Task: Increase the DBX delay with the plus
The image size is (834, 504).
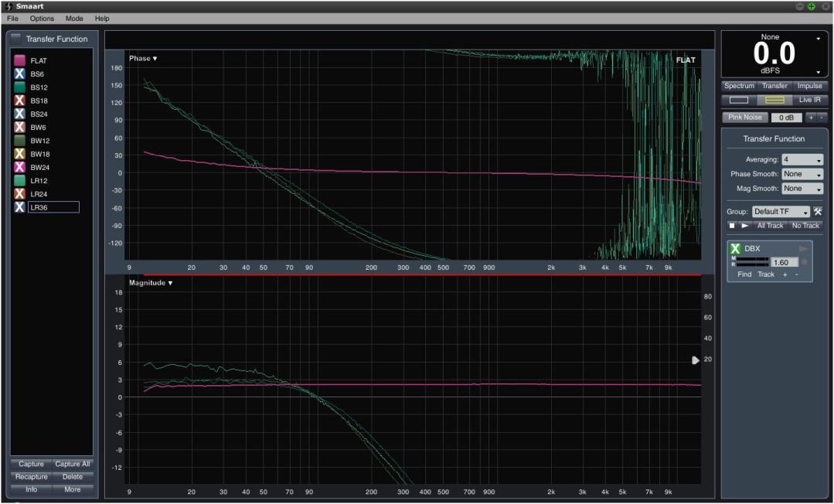Action: [x=785, y=274]
